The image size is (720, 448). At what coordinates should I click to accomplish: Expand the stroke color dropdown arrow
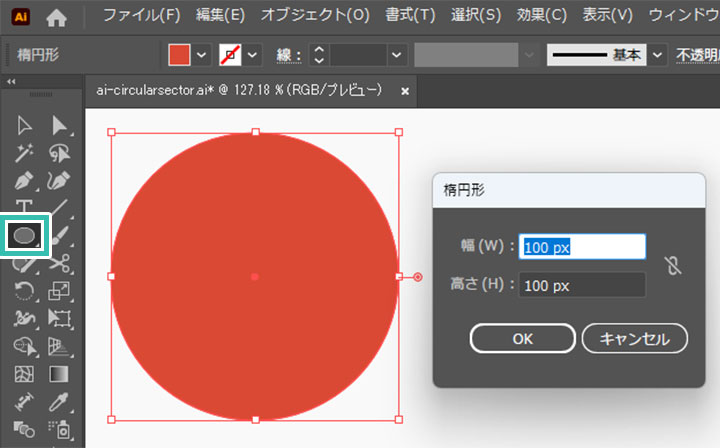click(x=253, y=54)
